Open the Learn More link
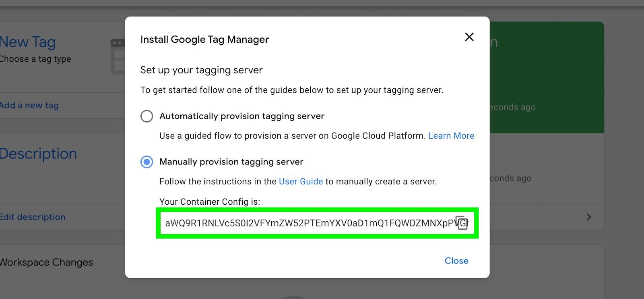This screenshot has height=299, width=644. pyautogui.click(x=451, y=136)
